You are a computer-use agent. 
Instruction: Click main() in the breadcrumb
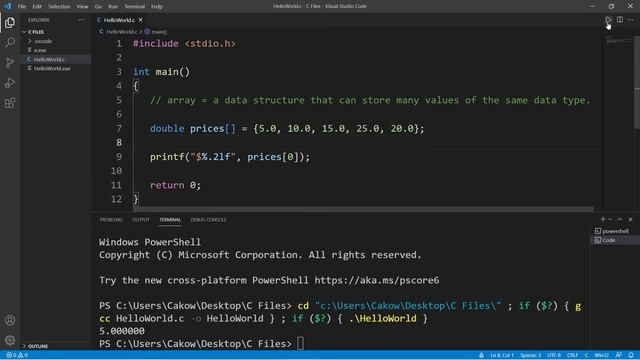coord(159,31)
